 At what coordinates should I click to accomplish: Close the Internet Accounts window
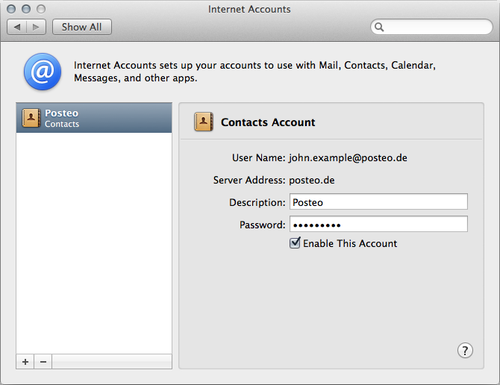tap(11, 9)
